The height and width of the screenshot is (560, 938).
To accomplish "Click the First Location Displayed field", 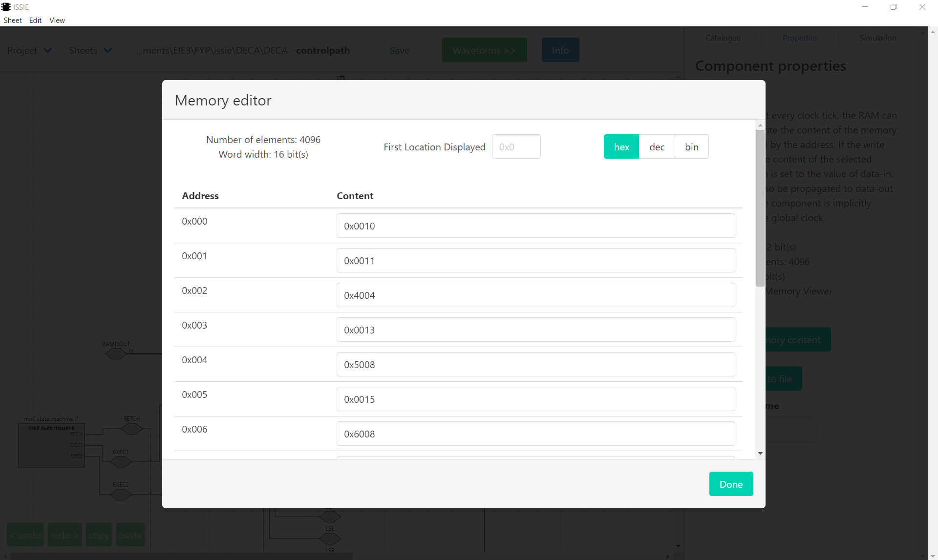I will point(516,147).
